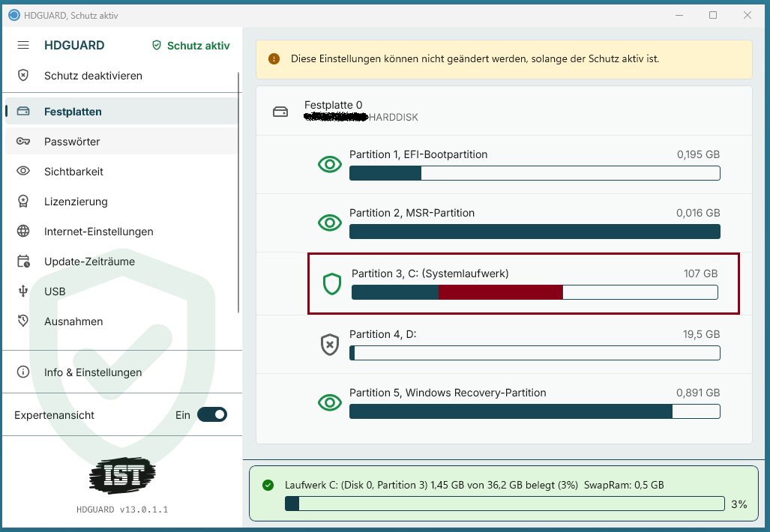The height and width of the screenshot is (532, 770).
Task: Click the globe icon for Internet-Einstellungen
Action: point(23,231)
